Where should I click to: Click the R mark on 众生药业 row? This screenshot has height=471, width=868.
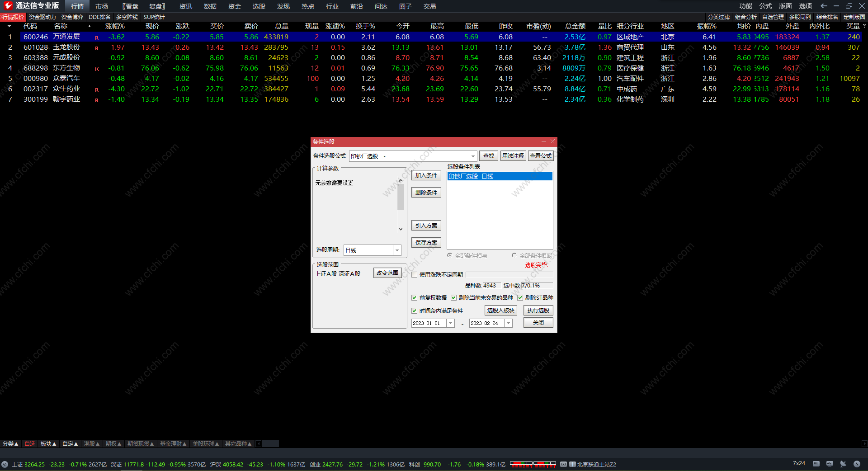click(97, 90)
